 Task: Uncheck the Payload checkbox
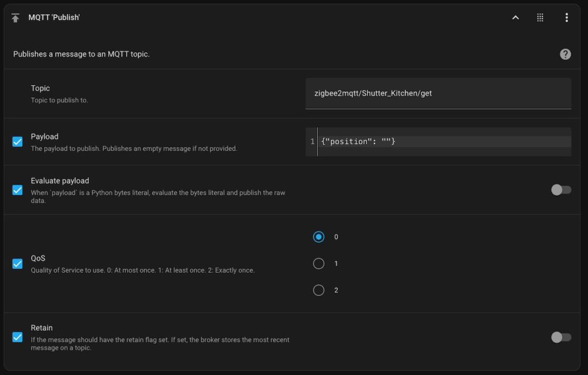tap(17, 141)
